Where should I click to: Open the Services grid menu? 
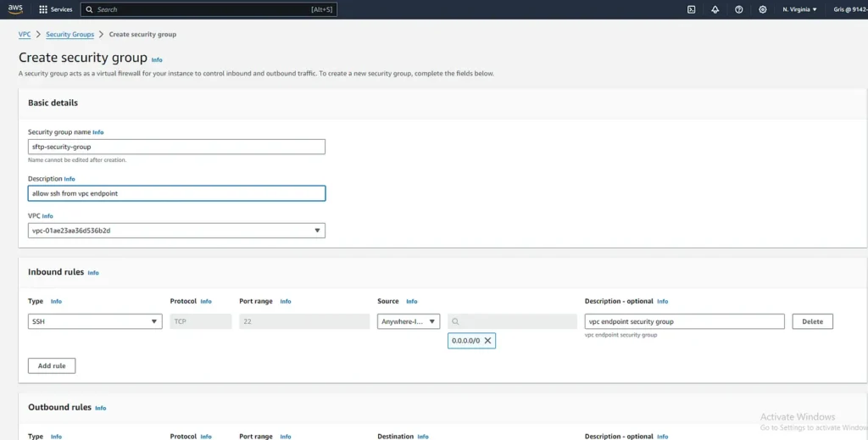(56, 9)
